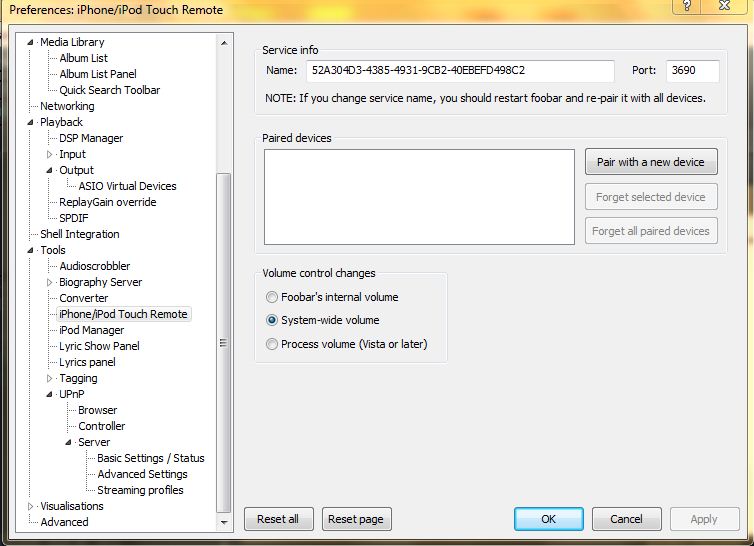Select iPhone/iPod Touch Remote item

(x=124, y=314)
